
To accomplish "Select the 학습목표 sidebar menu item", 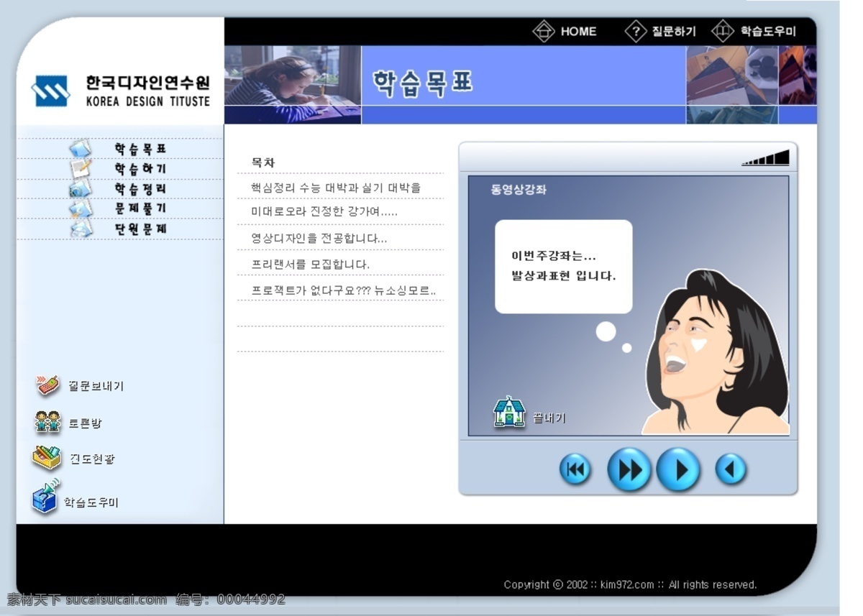I will pyautogui.click(x=140, y=149).
